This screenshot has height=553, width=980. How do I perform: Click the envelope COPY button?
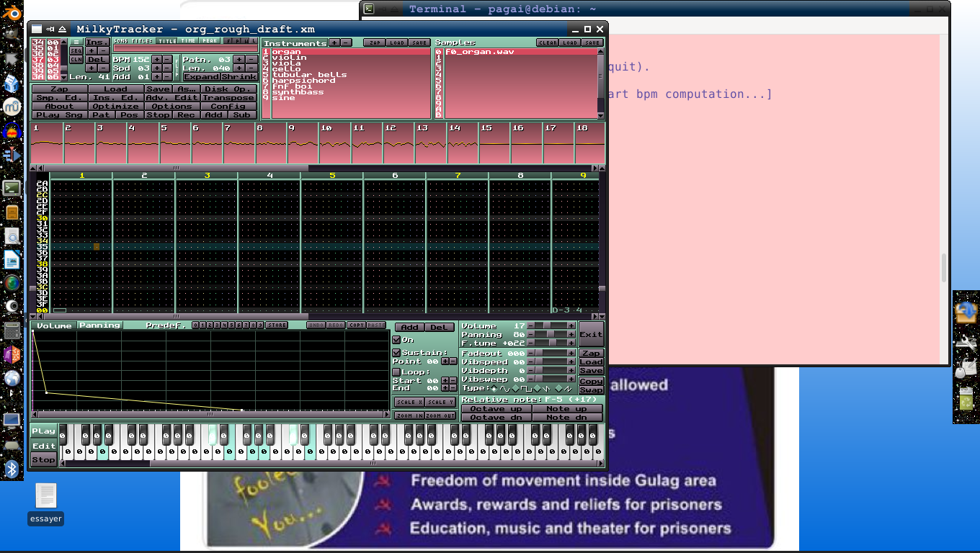(357, 325)
